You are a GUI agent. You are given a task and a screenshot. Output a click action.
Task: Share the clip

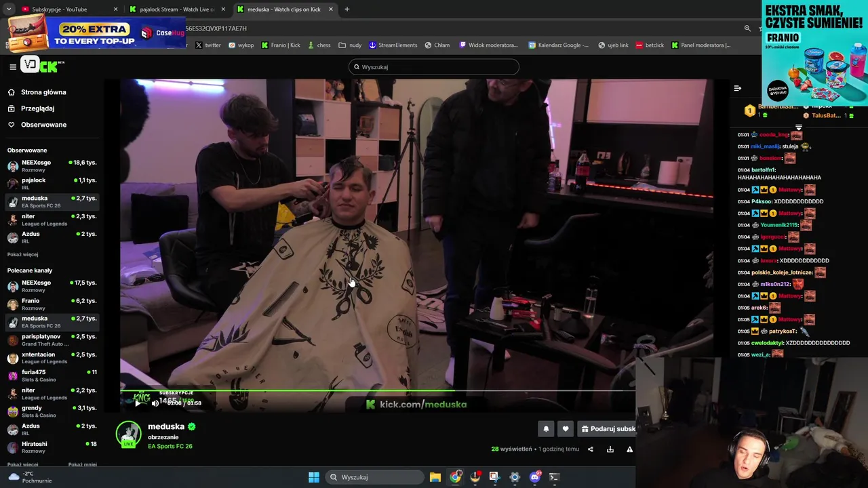[590, 449]
